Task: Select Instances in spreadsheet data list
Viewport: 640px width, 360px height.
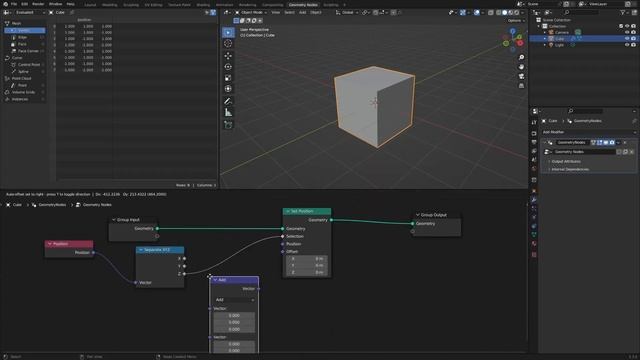Action: tap(24, 99)
